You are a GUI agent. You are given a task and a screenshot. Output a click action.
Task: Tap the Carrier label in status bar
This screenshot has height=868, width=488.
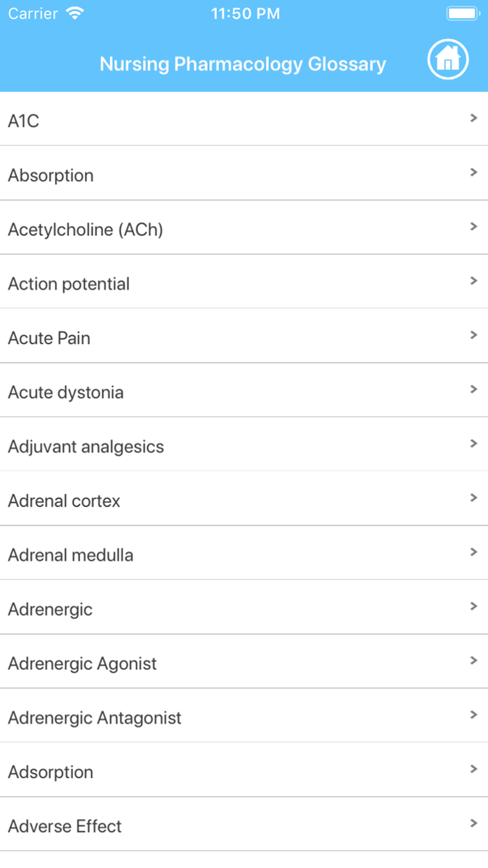click(x=33, y=13)
